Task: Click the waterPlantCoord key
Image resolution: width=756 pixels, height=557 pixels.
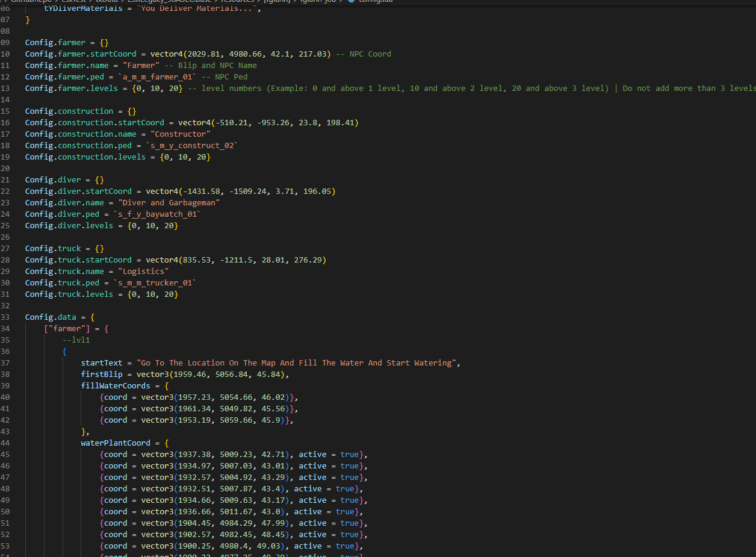Action: [116, 443]
